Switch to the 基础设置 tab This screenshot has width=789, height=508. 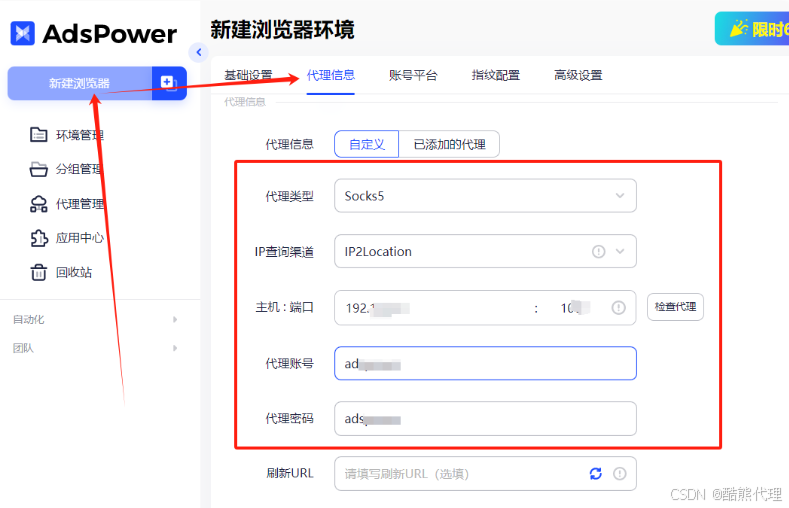coord(247,75)
